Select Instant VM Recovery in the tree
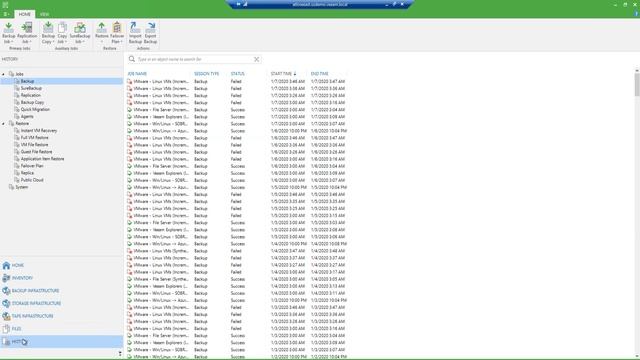Screen dimensions: 640x360 click(x=39, y=131)
